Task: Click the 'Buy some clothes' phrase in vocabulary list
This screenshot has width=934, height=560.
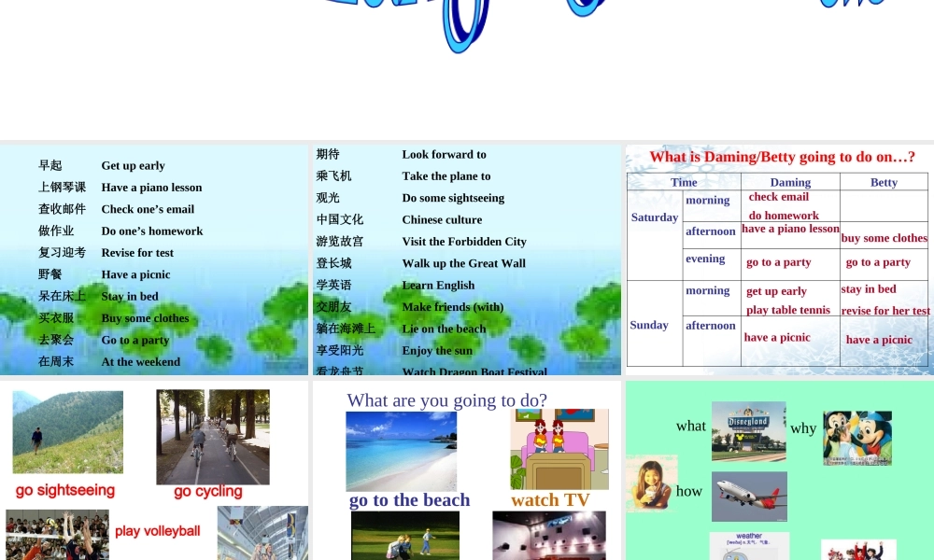Action: 145,318
